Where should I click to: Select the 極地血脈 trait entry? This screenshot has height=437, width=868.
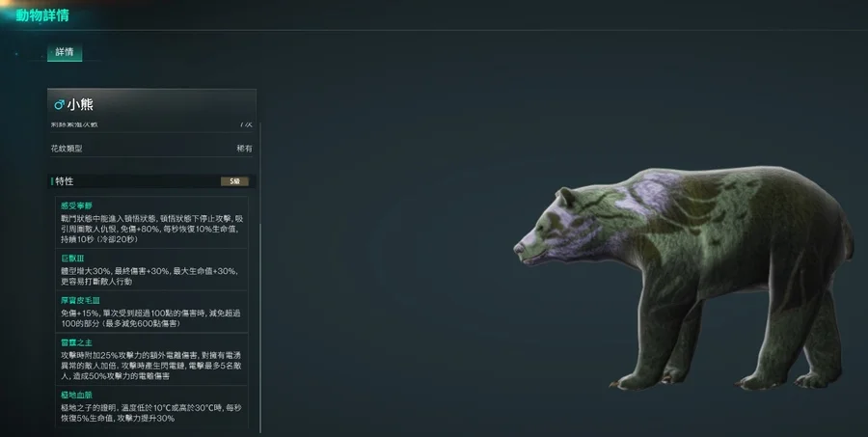click(x=151, y=406)
